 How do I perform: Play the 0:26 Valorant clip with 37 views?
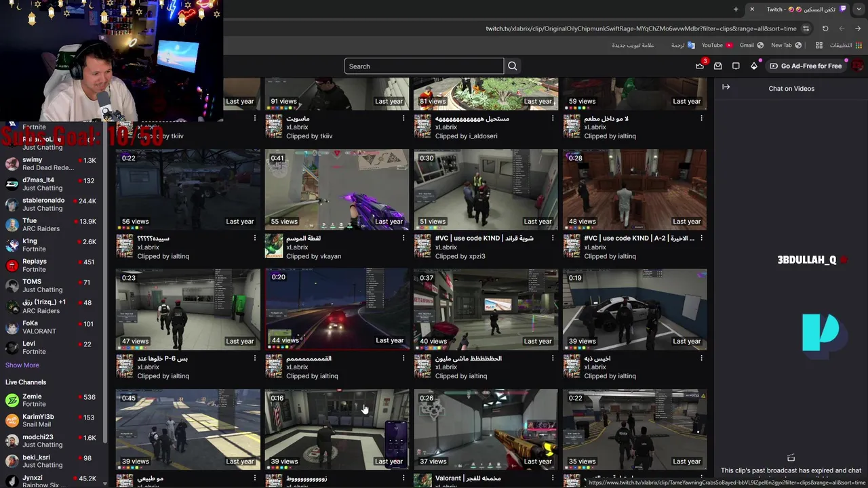click(486, 430)
